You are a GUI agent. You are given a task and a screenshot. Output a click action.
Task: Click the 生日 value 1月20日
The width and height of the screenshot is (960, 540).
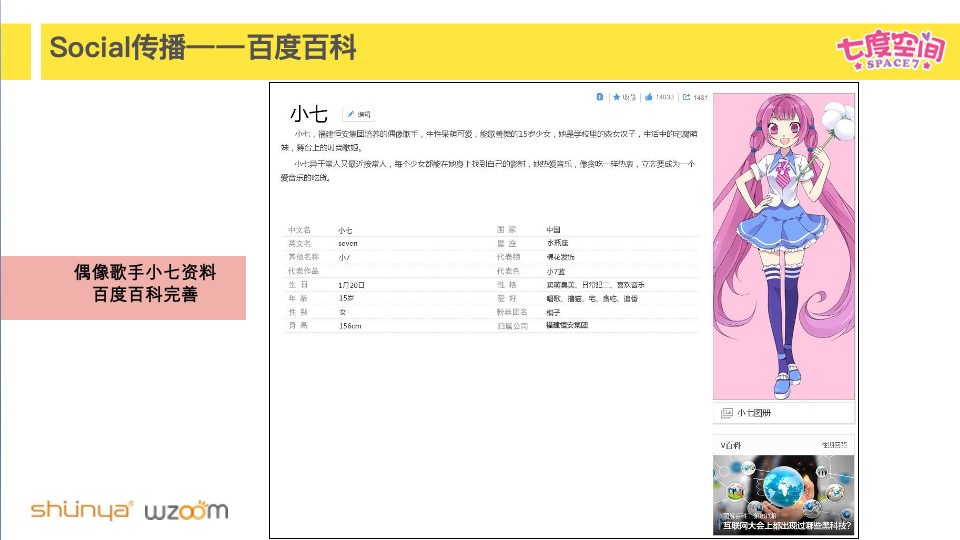(351, 285)
